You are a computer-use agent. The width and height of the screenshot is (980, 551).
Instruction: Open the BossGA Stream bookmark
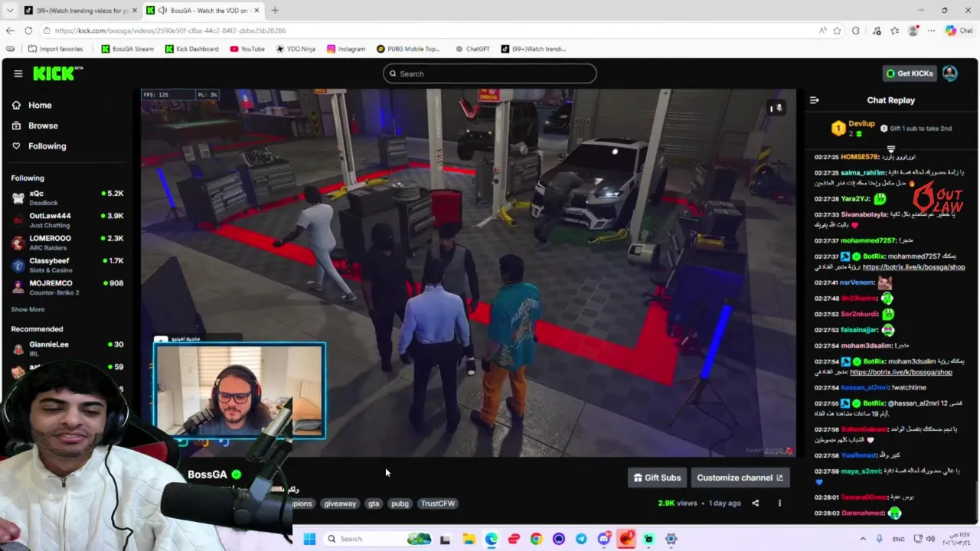click(x=127, y=49)
